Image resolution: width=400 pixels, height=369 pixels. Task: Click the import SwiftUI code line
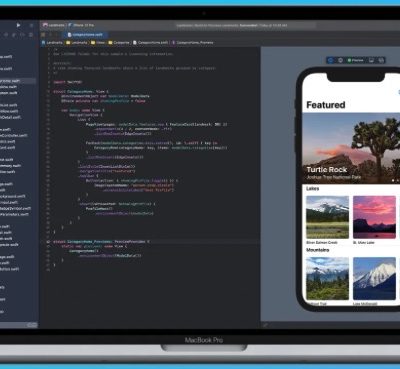click(x=68, y=82)
